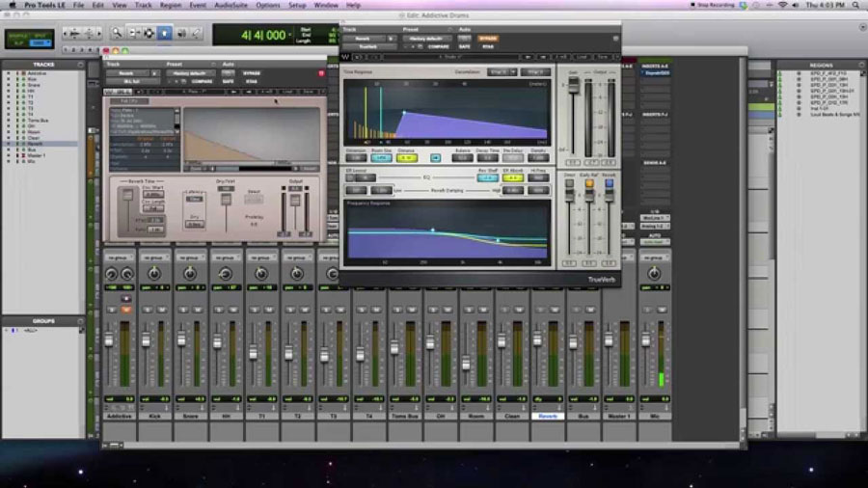Click the Snare channel pan knob
The image size is (868, 488).
(190, 273)
